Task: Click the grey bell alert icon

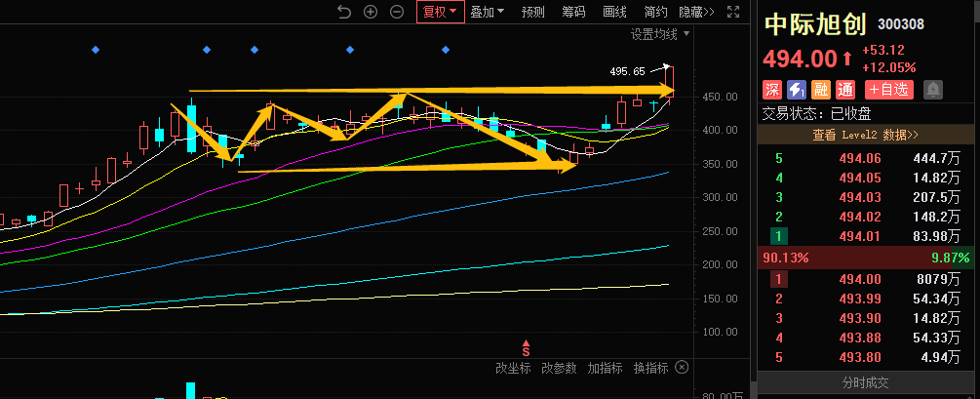Action: (933, 90)
